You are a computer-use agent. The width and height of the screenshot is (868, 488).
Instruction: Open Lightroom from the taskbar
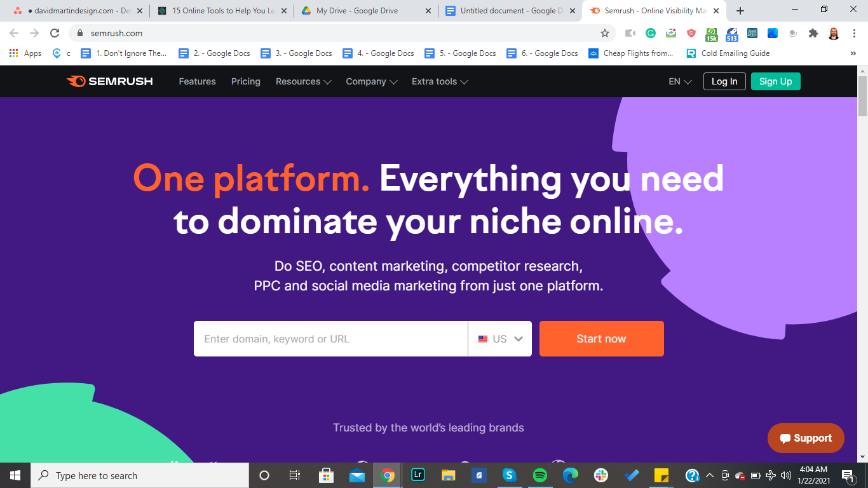pyautogui.click(x=418, y=475)
